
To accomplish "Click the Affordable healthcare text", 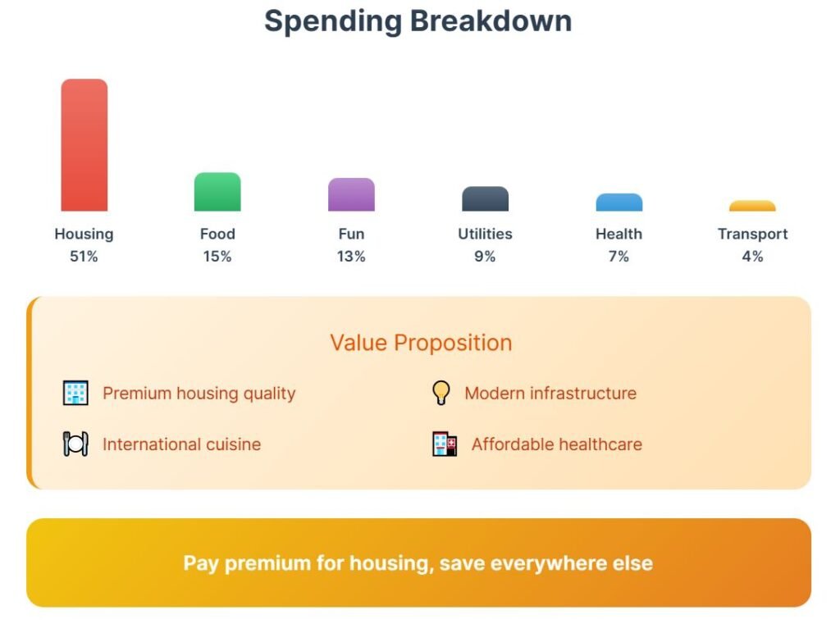I will [556, 444].
